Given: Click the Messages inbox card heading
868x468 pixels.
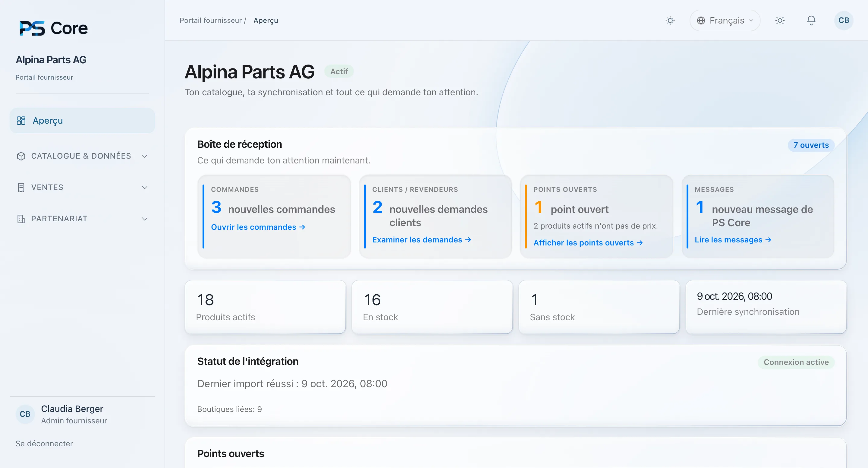Looking at the screenshot, I should 714,189.
